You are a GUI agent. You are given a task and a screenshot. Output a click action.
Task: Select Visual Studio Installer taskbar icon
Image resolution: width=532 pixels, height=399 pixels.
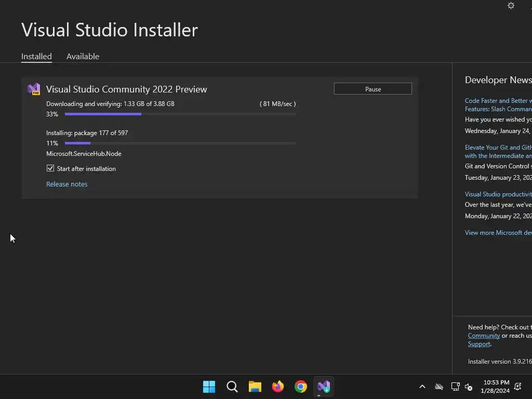324,387
